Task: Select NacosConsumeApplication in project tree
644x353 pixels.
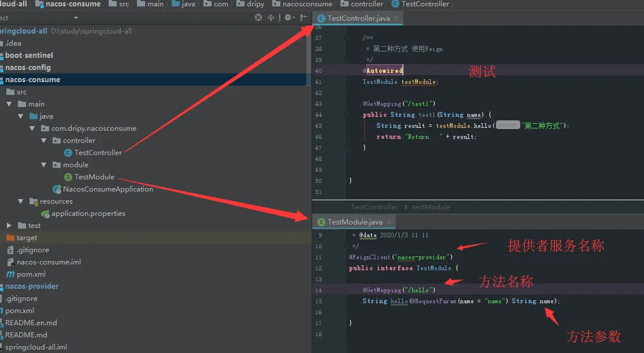Action: point(103,189)
